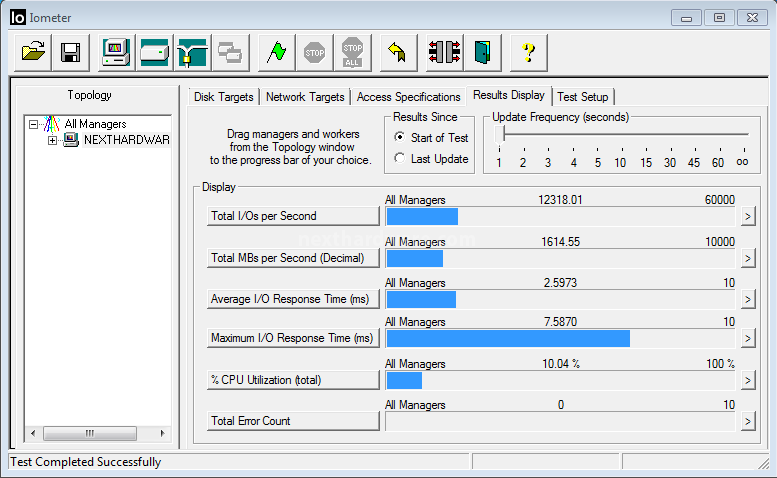Collapse the All Managers tree node
This screenshot has height=478, width=777.
pyautogui.click(x=33, y=124)
